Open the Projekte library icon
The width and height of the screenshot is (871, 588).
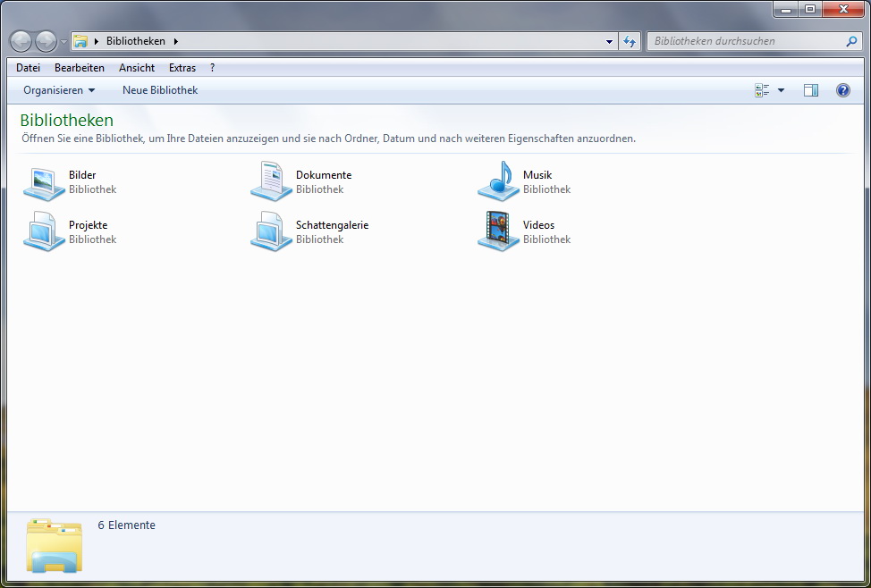(44, 231)
